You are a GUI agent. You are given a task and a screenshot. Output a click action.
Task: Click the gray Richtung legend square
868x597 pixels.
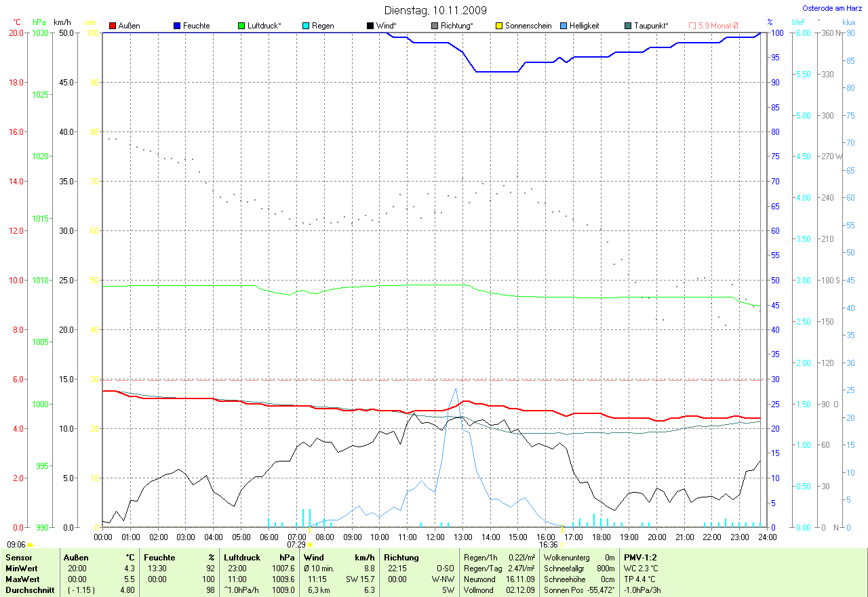pyautogui.click(x=435, y=26)
